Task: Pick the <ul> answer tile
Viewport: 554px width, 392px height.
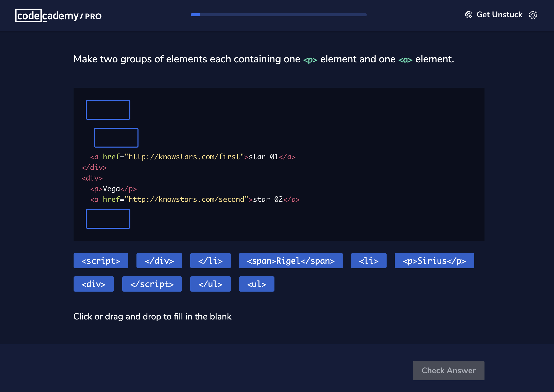Action: [257, 284]
